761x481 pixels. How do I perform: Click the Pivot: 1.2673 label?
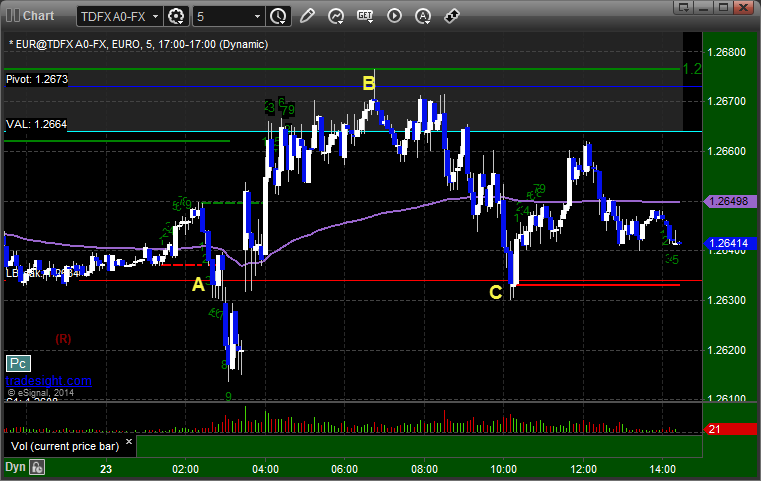coord(37,79)
